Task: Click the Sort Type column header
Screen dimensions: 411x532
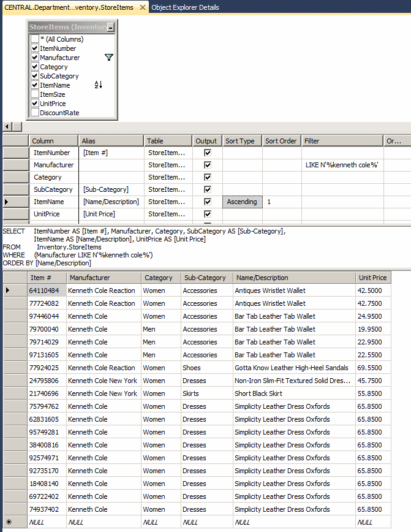Action: point(242,141)
